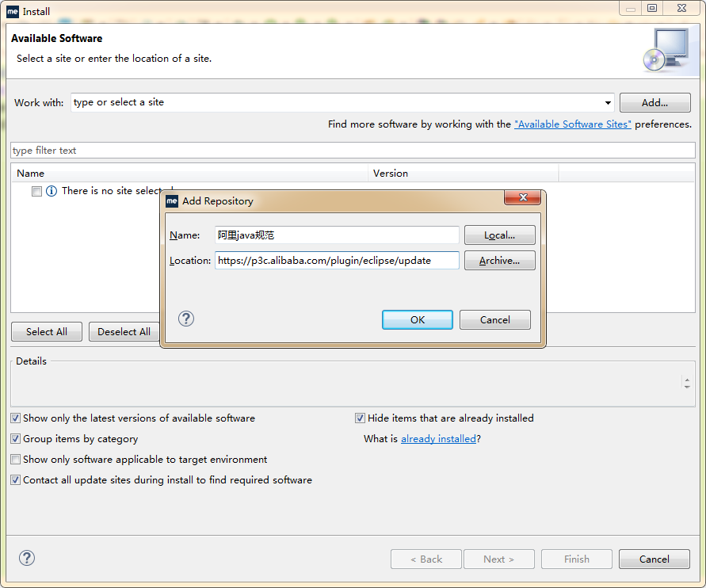This screenshot has height=588, width=706.
Task: Click Select All button
Action: 47,332
